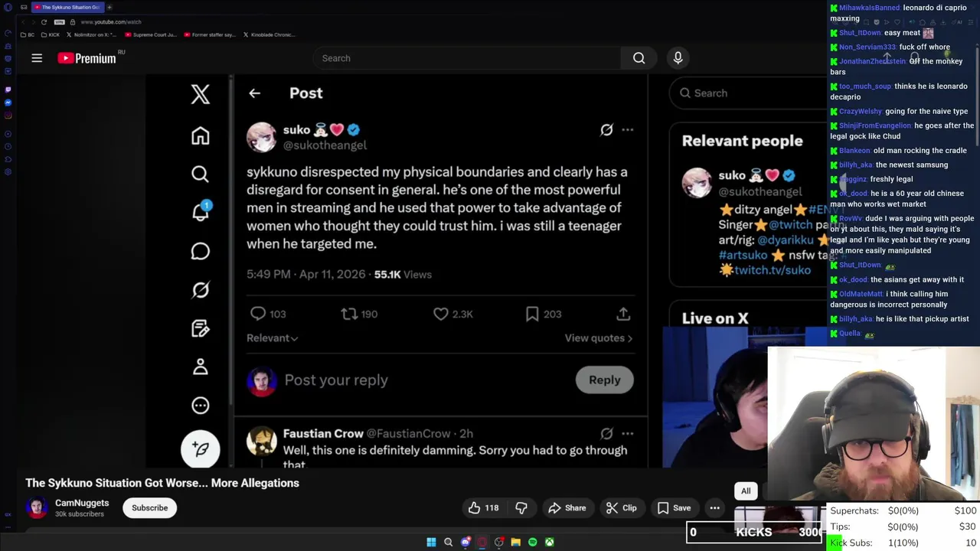The image size is (980, 551).
Task: Compose a new post with feather button
Action: coord(201,448)
